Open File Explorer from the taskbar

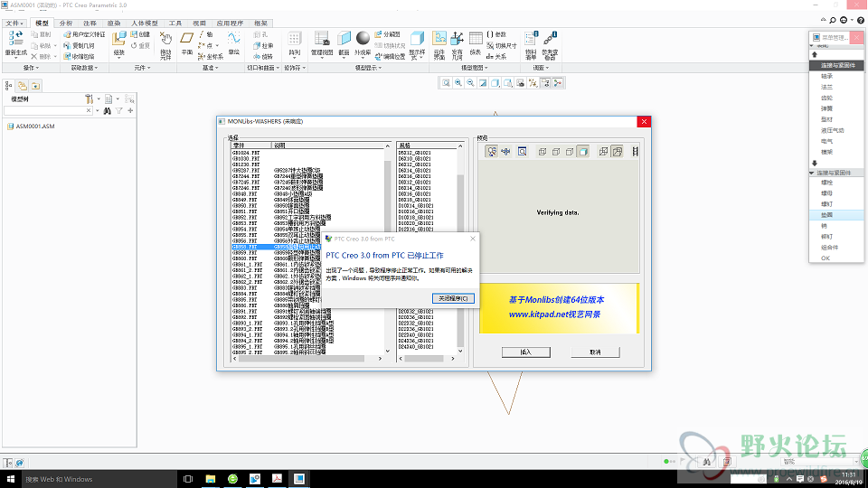[x=211, y=479]
